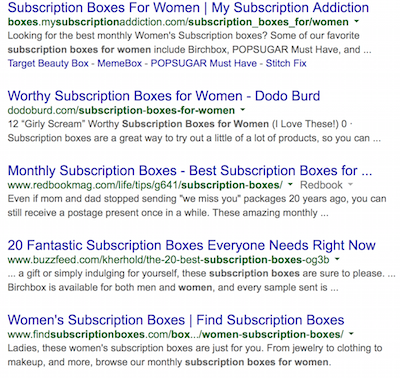The height and width of the screenshot is (378, 400).
Task: Open the MemeBox sitelink
Action: pyautogui.click(x=120, y=63)
